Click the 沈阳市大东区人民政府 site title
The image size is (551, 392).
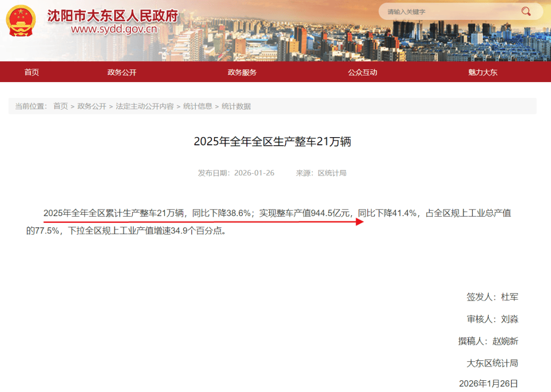(x=112, y=16)
